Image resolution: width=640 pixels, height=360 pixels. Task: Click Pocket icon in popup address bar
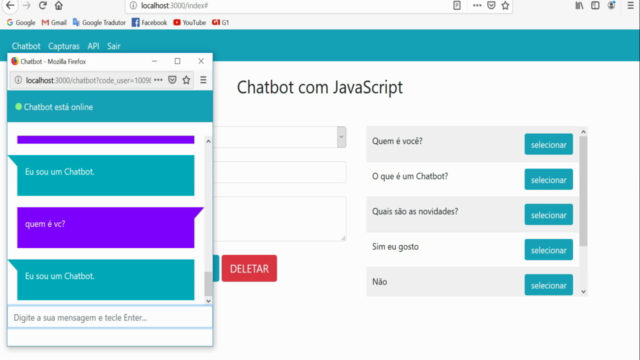(x=172, y=80)
